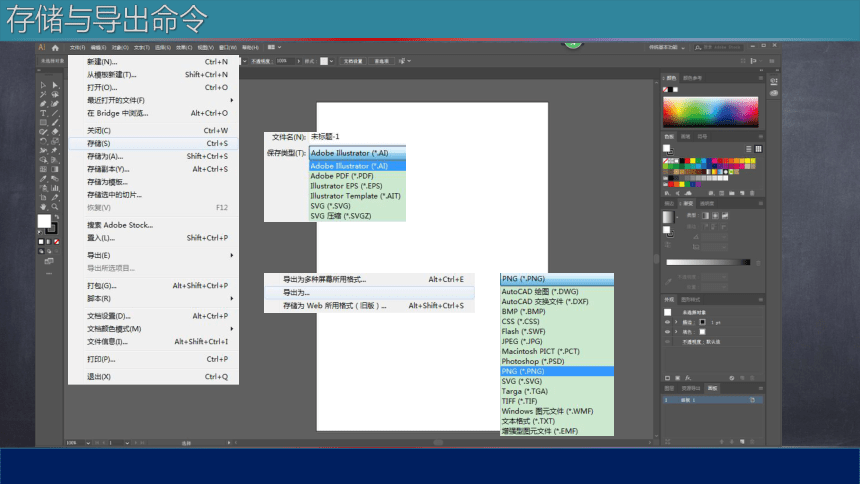Add new effect fx icon in Appearance
860x484 pixels.
(x=688, y=378)
